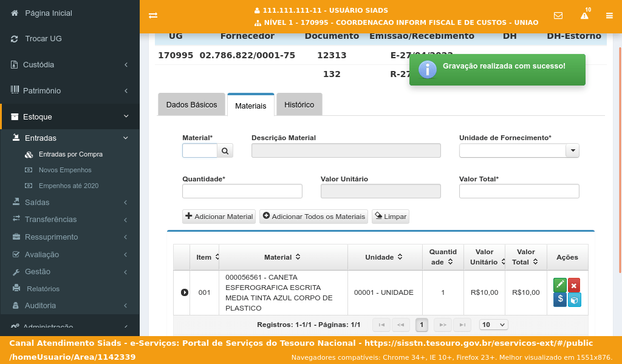The width and height of the screenshot is (622, 364).
Task: Toggle the sidebar with the arrows icon
Action: [x=153, y=15]
